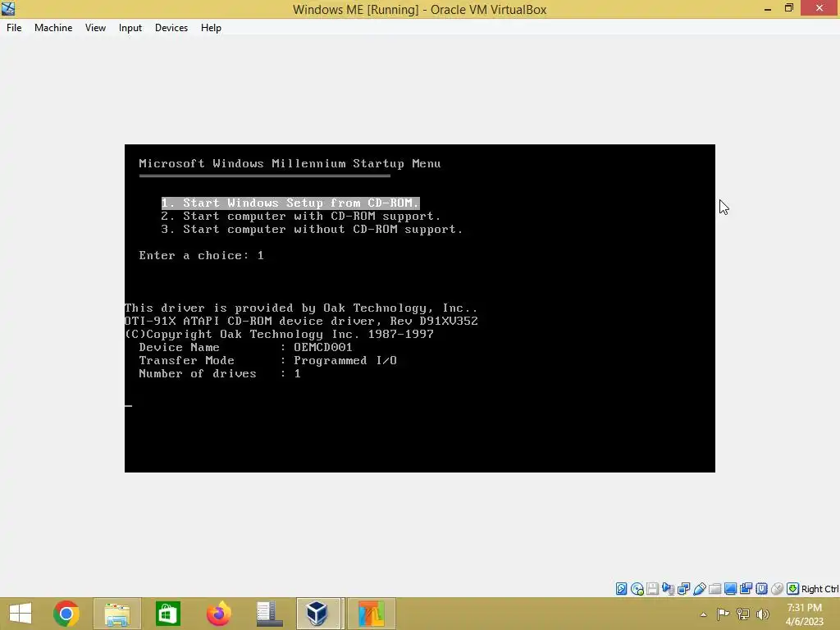Open the Action Center flag icon
Screen dimensions: 840x630
point(723,614)
